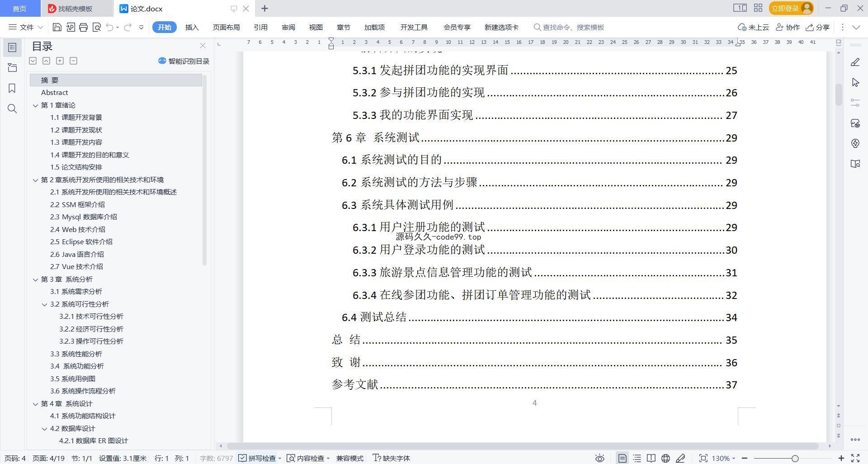This screenshot has width=868, height=464.
Task: Click the properties sliders icon in right sidebar
Action: click(x=855, y=103)
